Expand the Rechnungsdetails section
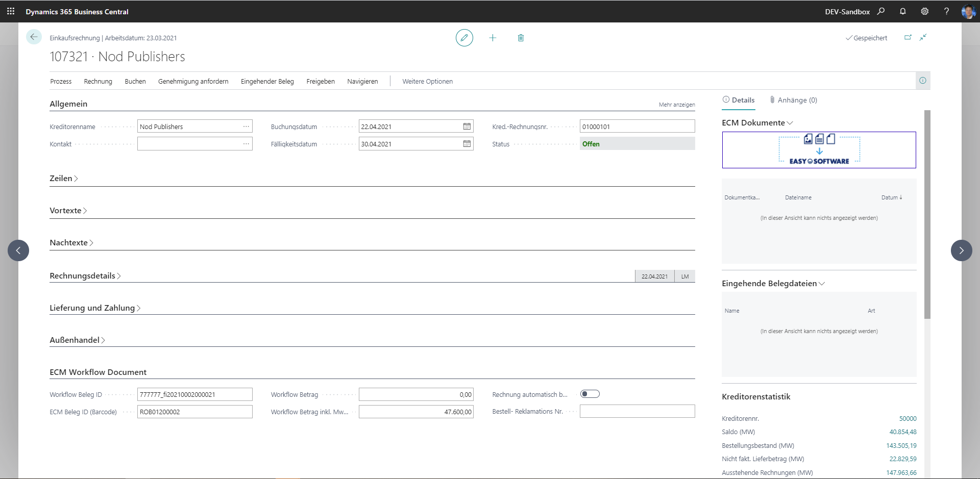This screenshot has height=479, width=980. [x=85, y=276]
